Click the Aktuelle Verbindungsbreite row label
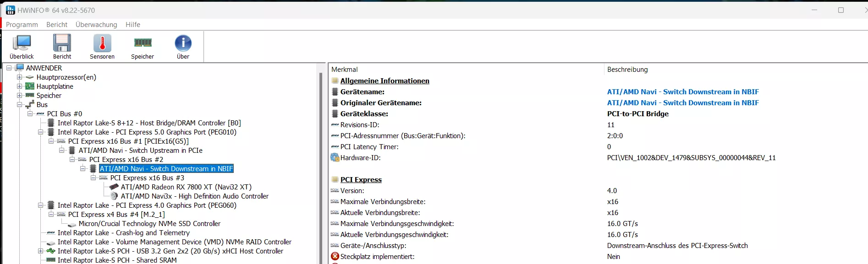 [380, 213]
